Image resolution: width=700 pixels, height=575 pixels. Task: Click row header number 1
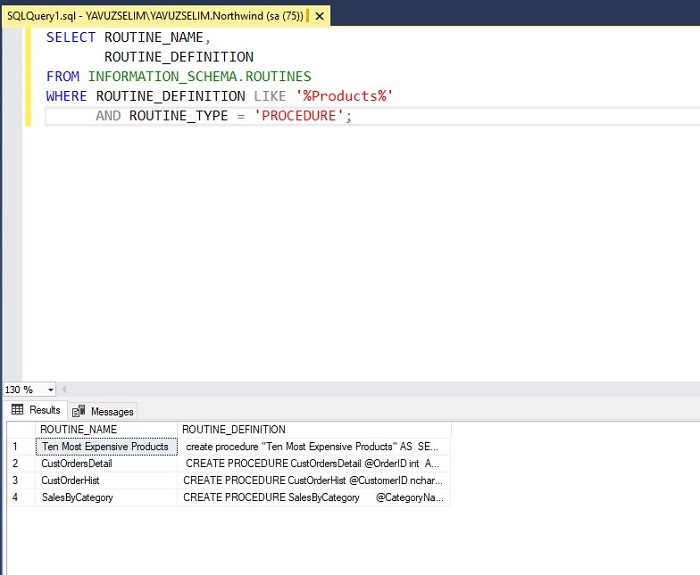coord(21,446)
